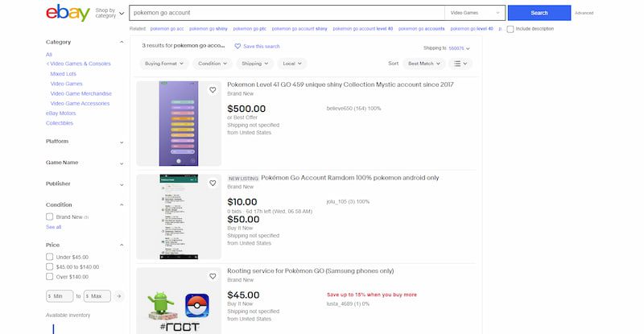This screenshot has height=334, width=644.
Task: Open list view options icon
Action: pos(460,64)
